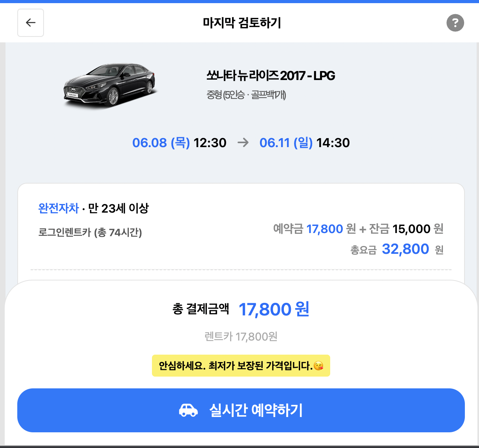
Task: Select the pickup date 06.08 (목) 12:30
Action: (x=179, y=143)
